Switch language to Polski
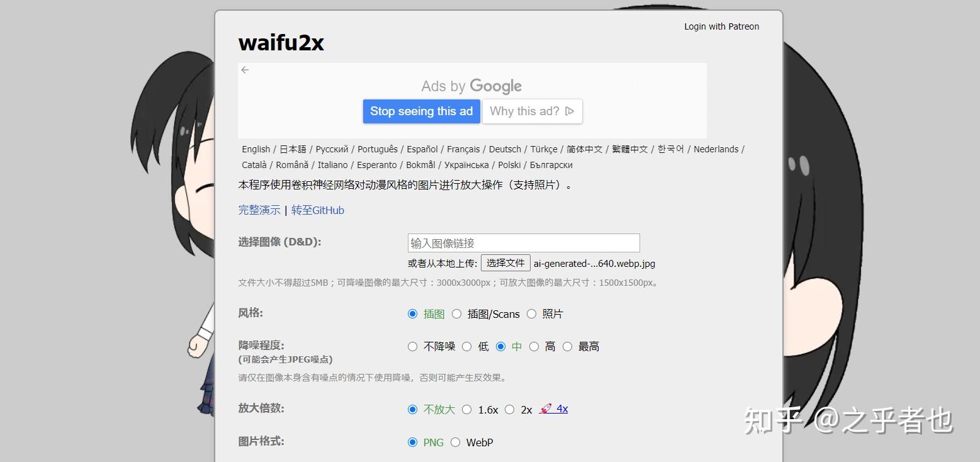The image size is (980, 462). pyautogui.click(x=509, y=165)
